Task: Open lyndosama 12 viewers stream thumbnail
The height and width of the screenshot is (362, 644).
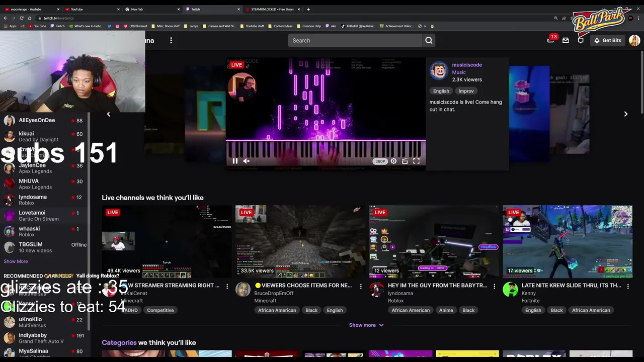Action: tap(434, 241)
